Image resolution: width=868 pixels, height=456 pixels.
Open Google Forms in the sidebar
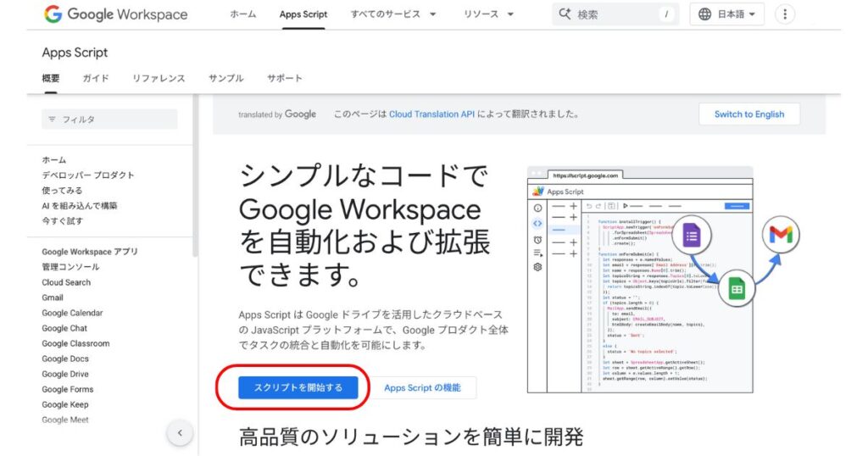[x=68, y=389]
